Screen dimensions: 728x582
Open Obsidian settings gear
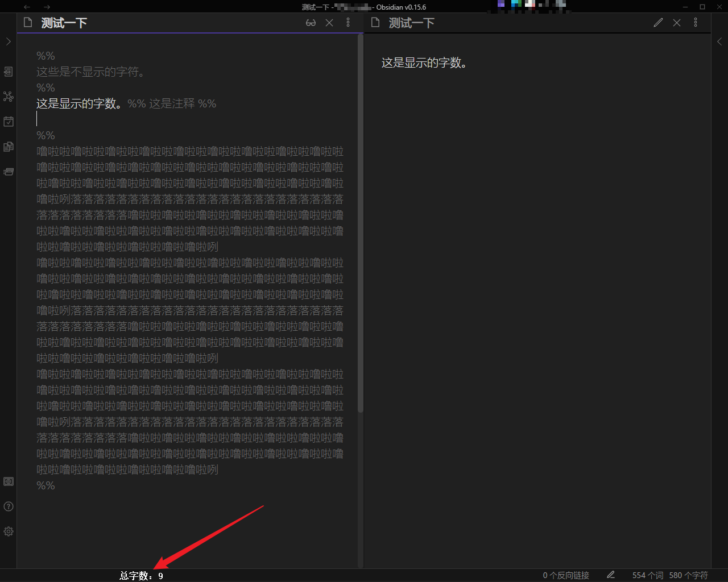(x=9, y=531)
